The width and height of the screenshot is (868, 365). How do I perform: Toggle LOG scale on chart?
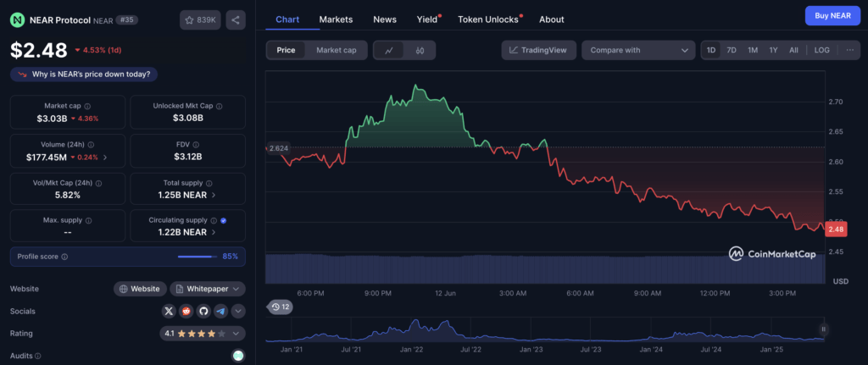[x=821, y=50]
